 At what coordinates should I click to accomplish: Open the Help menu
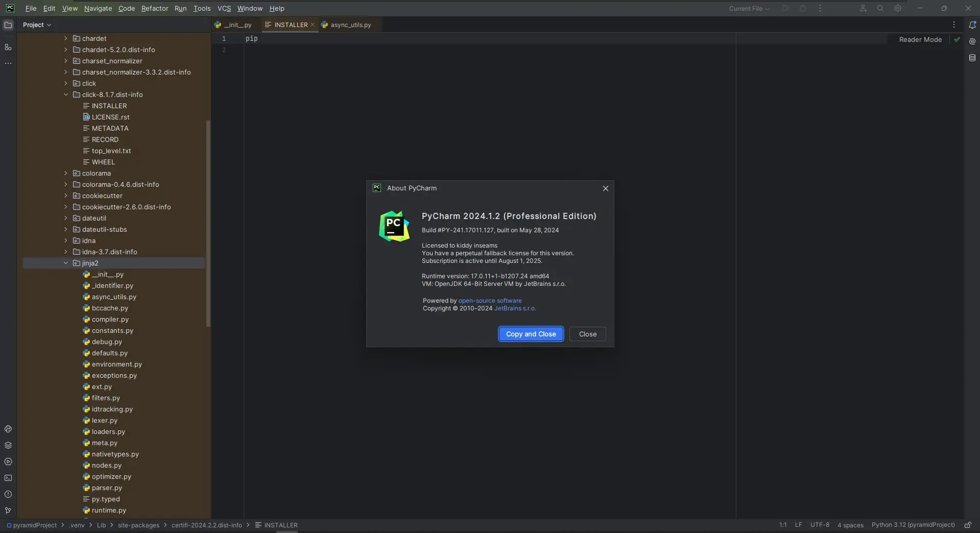pos(277,8)
